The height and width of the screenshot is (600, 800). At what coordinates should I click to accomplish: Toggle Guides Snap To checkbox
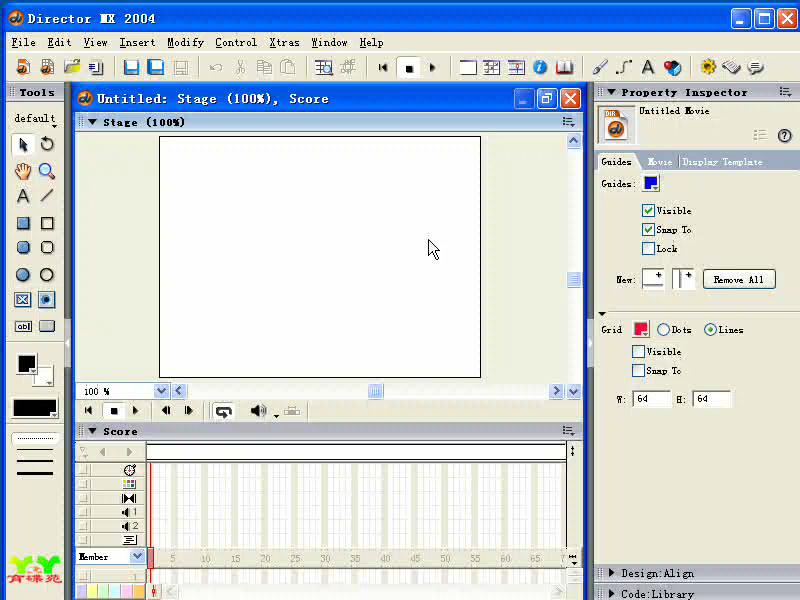[648, 230]
